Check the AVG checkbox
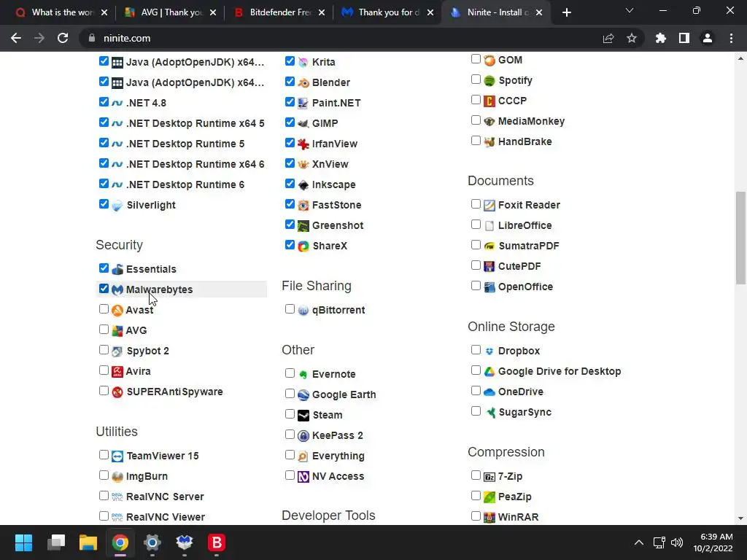Screen dimensions: 747x560 (104, 330)
